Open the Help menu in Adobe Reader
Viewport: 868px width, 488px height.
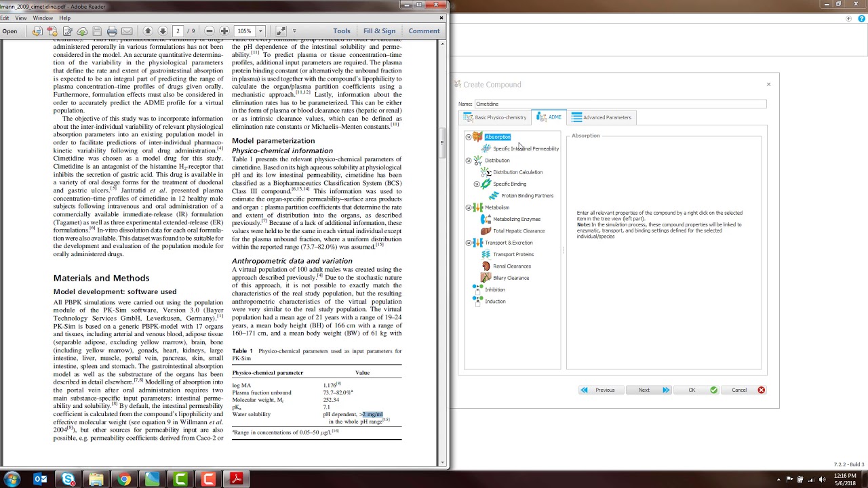(64, 18)
